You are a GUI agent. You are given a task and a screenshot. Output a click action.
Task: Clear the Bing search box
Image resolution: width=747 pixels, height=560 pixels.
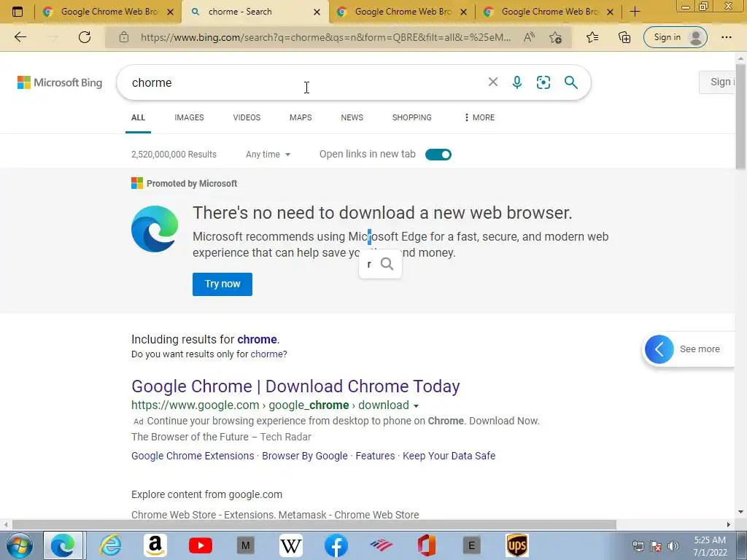(493, 82)
